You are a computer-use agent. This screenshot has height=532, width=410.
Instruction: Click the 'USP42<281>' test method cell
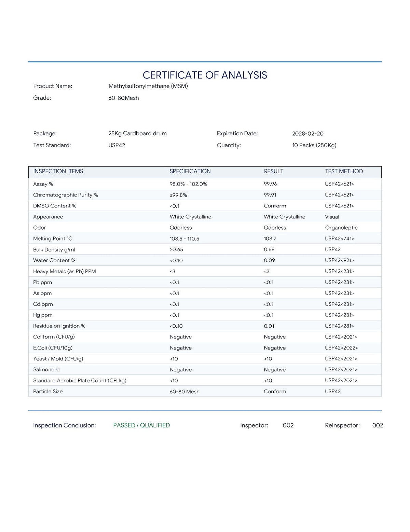coord(340,326)
